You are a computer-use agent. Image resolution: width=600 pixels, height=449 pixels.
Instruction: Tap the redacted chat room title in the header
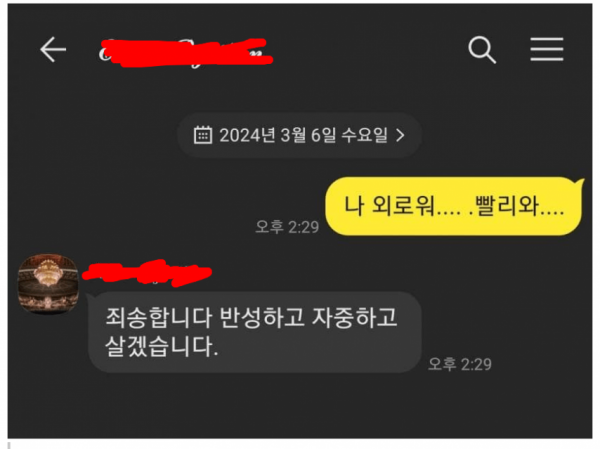(186, 52)
